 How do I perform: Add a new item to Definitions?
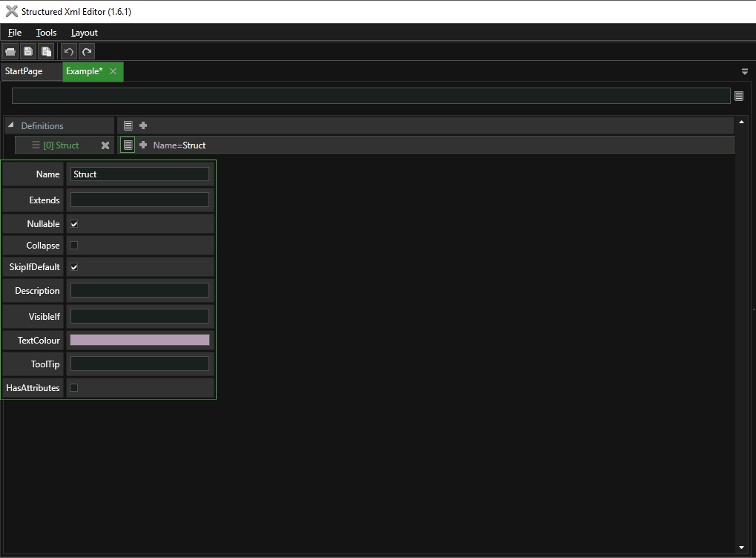click(x=143, y=125)
